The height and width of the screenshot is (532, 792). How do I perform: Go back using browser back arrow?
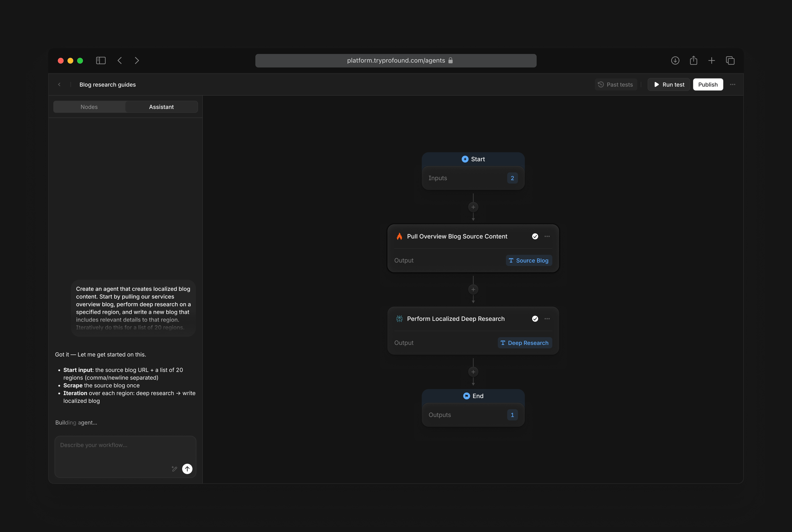(x=119, y=60)
